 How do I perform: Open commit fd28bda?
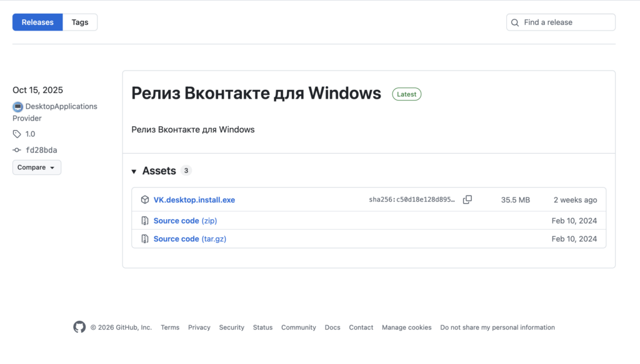pyautogui.click(x=41, y=150)
